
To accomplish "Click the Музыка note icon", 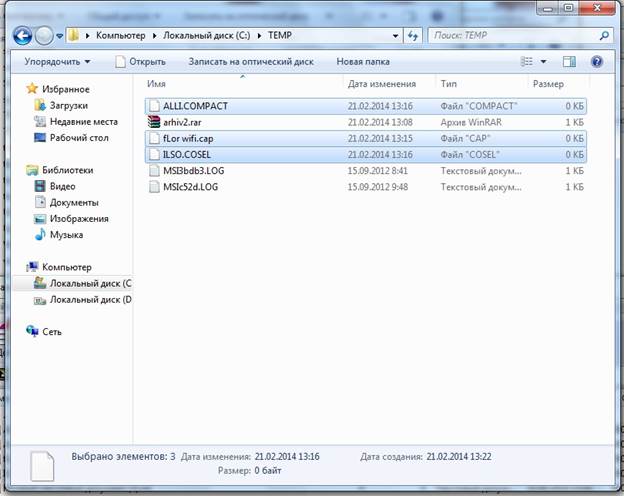I will pyautogui.click(x=40, y=234).
